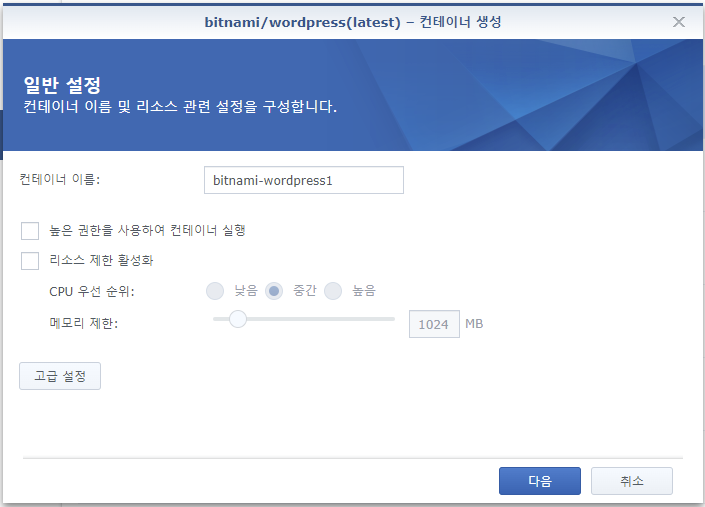Viewport: 705px width, 507px height.
Task: Click the 컨테이너 이름 label
Action: [60, 179]
